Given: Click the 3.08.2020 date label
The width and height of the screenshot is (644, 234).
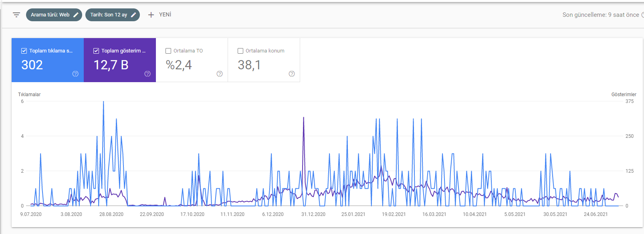Looking at the screenshot, I should click(71, 214).
